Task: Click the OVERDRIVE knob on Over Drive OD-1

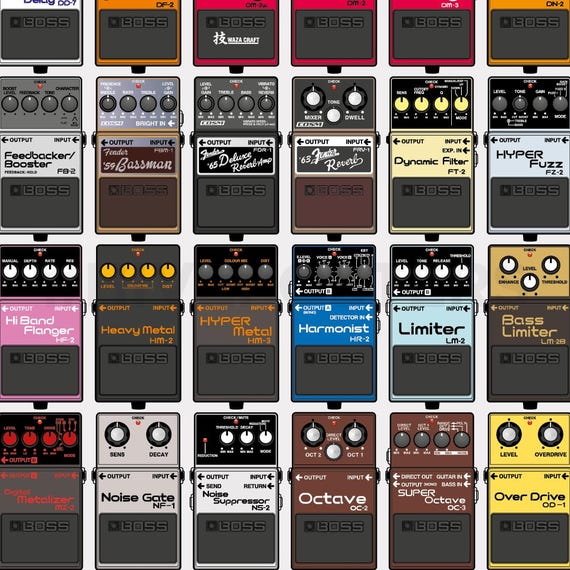Action: [x=550, y=434]
